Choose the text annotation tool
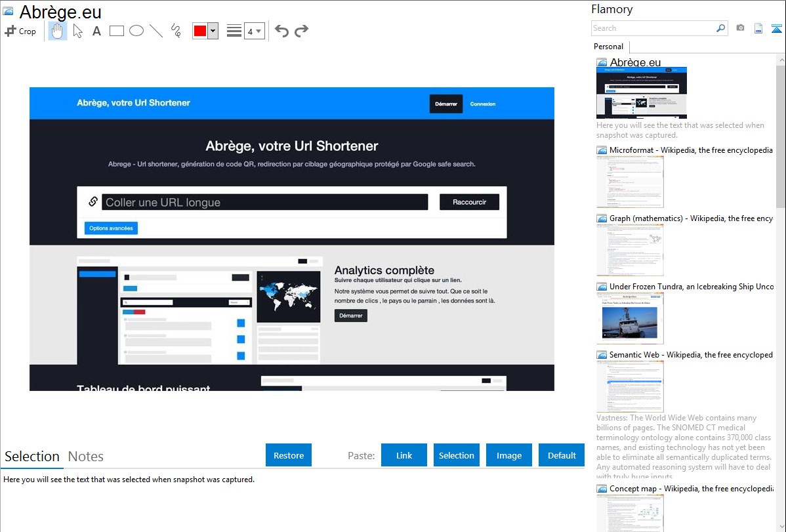This screenshot has width=786, height=532. [96, 31]
